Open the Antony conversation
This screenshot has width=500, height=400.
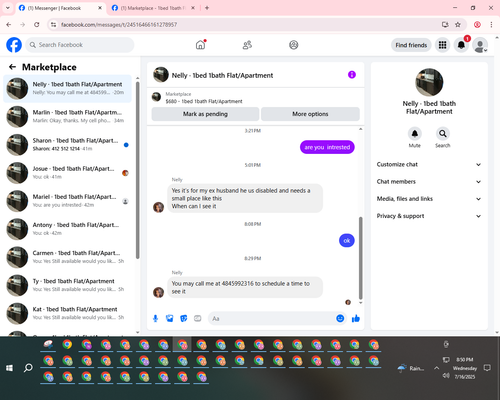[x=68, y=229]
